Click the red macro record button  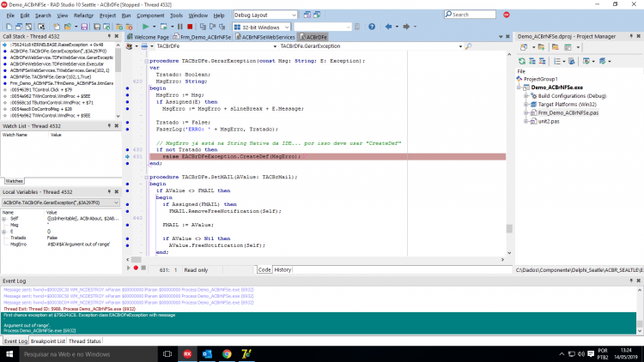pos(136,268)
